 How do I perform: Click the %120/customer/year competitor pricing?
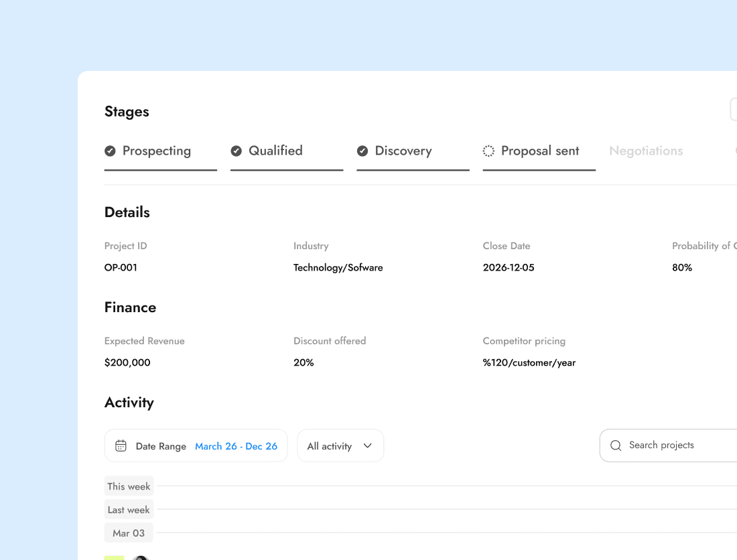click(529, 362)
